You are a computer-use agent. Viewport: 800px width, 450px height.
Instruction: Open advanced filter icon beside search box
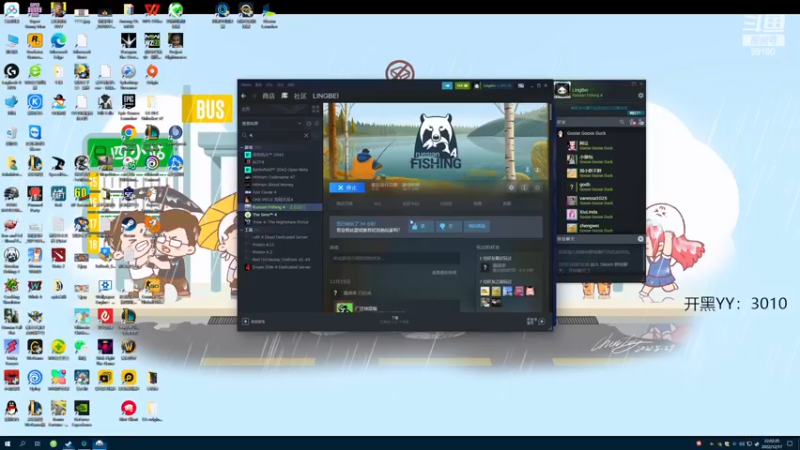click(x=316, y=135)
